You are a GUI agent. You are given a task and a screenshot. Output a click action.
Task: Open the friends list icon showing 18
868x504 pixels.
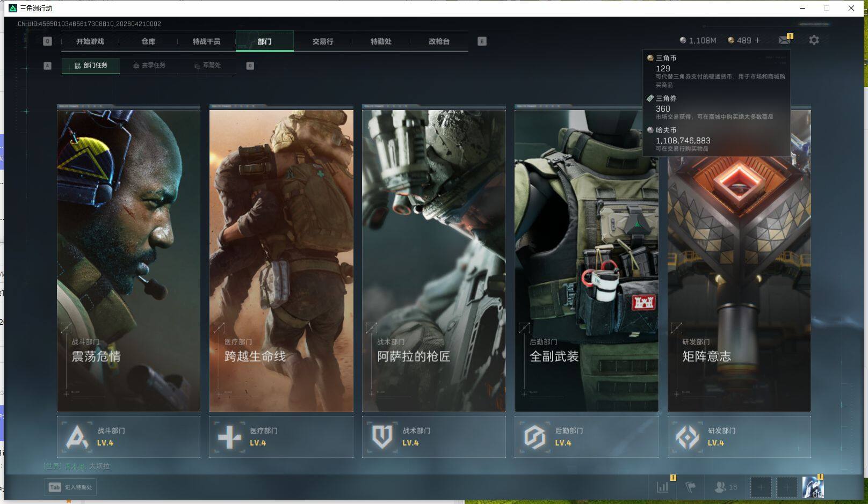[x=726, y=487]
